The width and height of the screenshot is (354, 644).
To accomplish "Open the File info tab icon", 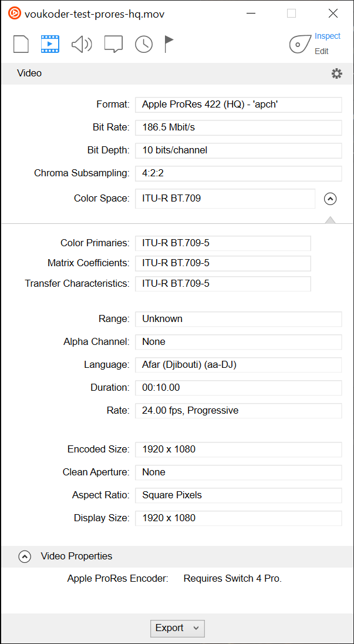I will 21,44.
